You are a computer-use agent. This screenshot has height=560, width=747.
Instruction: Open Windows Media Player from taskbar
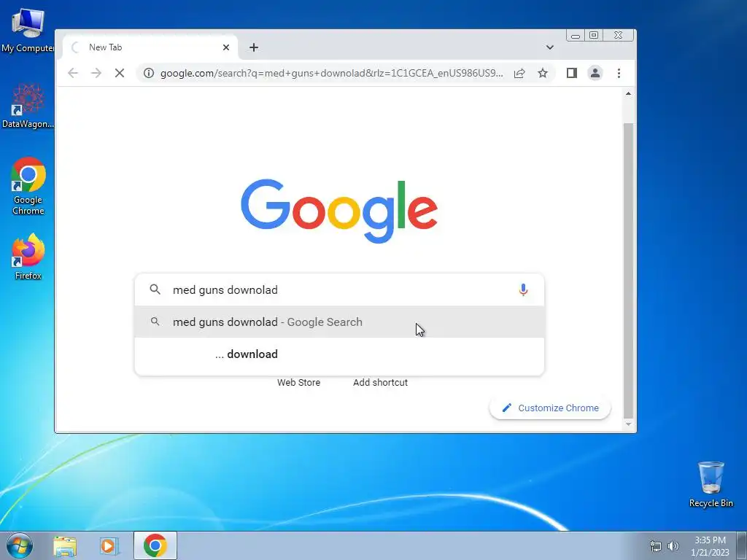pyautogui.click(x=109, y=545)
